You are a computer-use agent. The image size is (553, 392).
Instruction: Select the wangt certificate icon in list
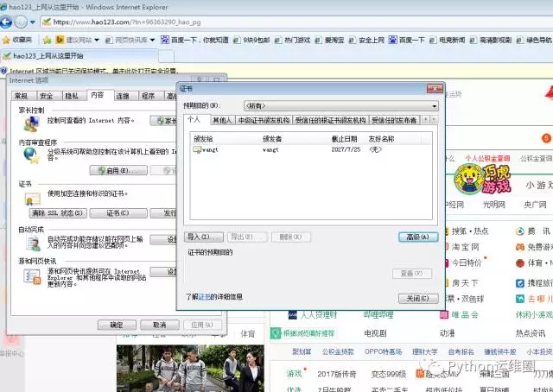[x=197, y=150]
